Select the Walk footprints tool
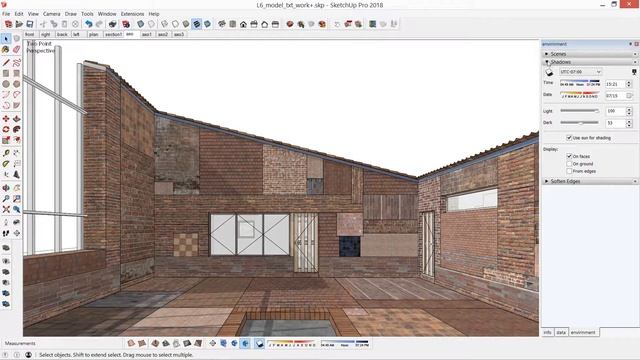640x360 pixels. tap(6, 233)
